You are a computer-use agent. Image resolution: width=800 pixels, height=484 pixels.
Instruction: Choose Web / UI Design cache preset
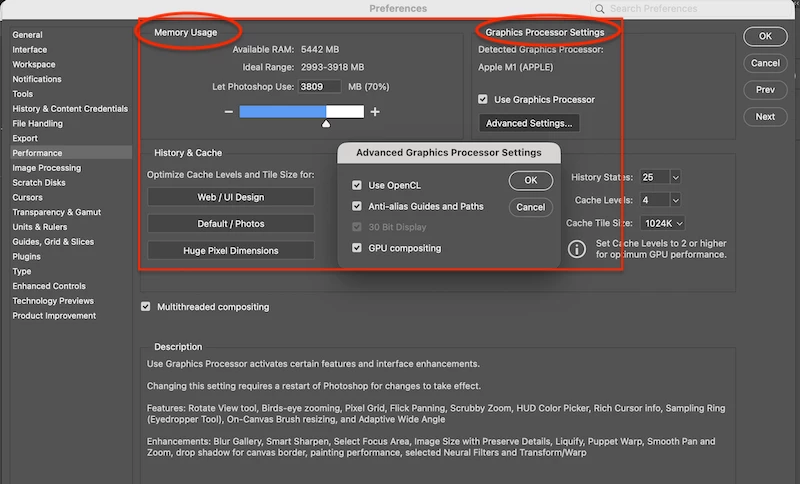coord(231,197)
